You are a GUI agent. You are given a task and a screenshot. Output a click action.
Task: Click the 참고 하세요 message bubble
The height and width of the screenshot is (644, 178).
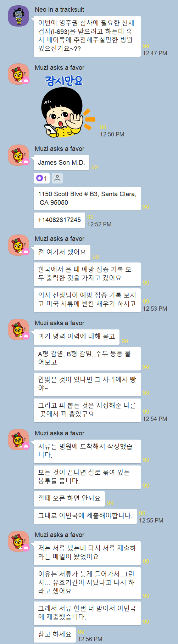pyautogui.click(x=55, y=634)
